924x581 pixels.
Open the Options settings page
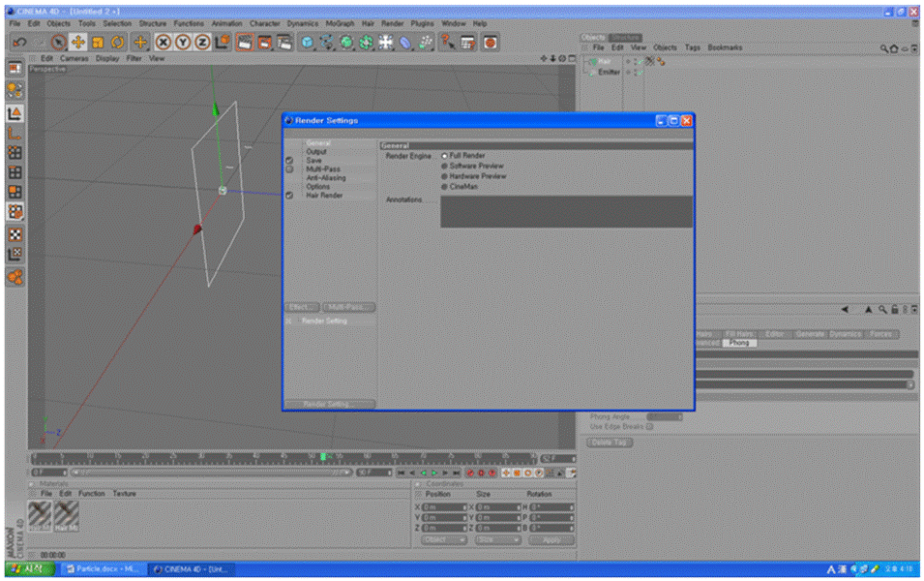coord(317,186)
